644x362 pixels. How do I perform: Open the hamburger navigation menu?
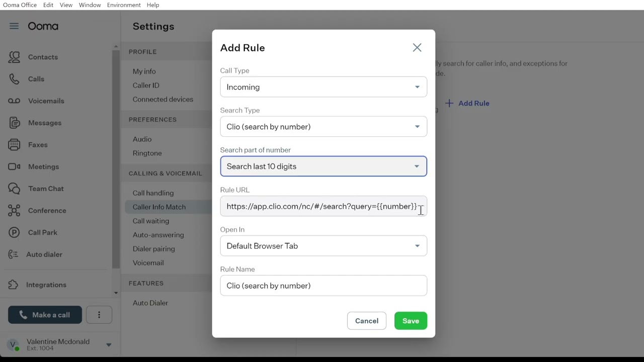click(x=14, y=26)
